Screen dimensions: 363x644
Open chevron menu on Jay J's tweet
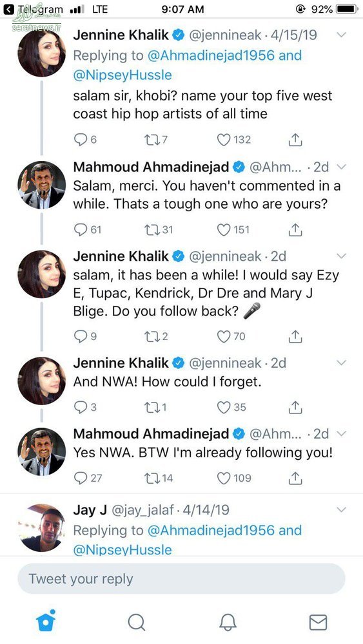(341, 509)
